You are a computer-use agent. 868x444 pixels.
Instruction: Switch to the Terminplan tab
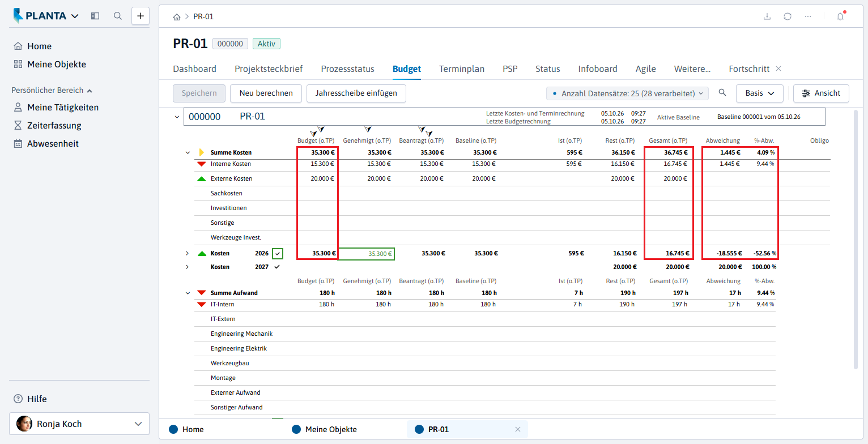pyautogui.click(x=462, y=69)
